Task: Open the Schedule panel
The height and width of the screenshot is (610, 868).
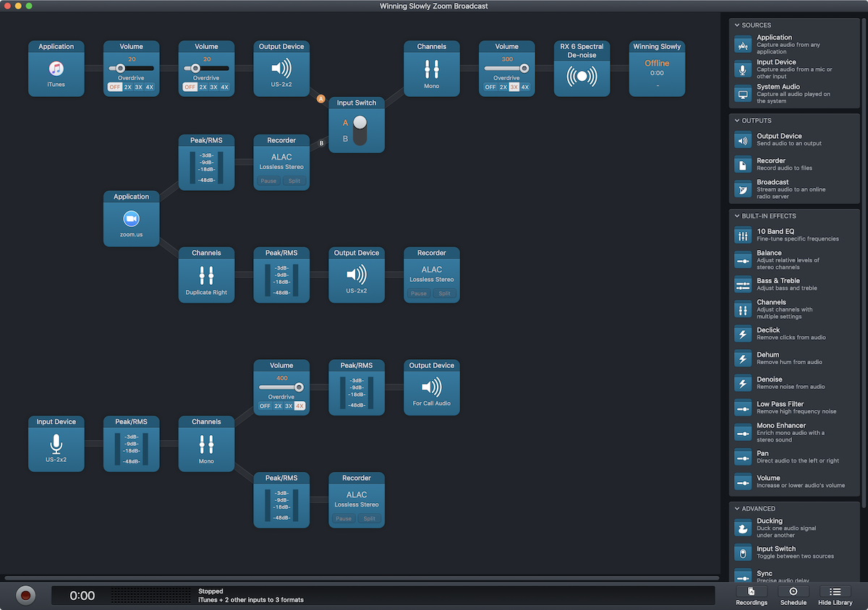Action: tap(793, 596)
